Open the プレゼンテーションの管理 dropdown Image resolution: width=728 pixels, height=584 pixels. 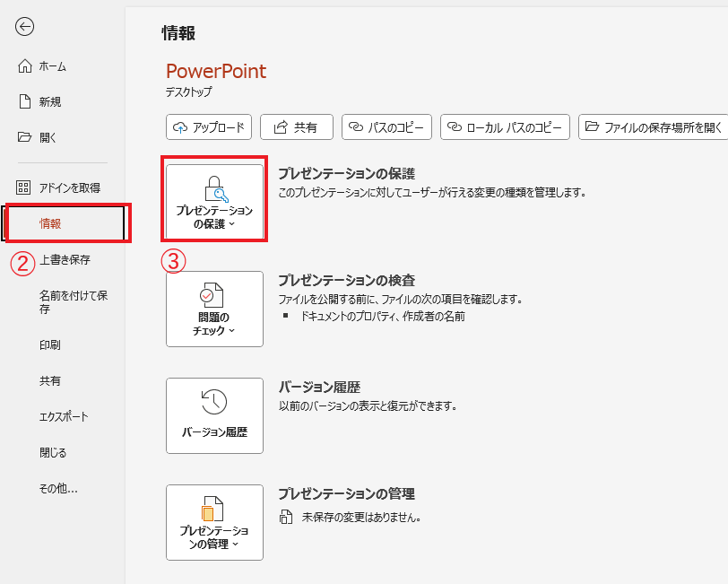(214, 523)
